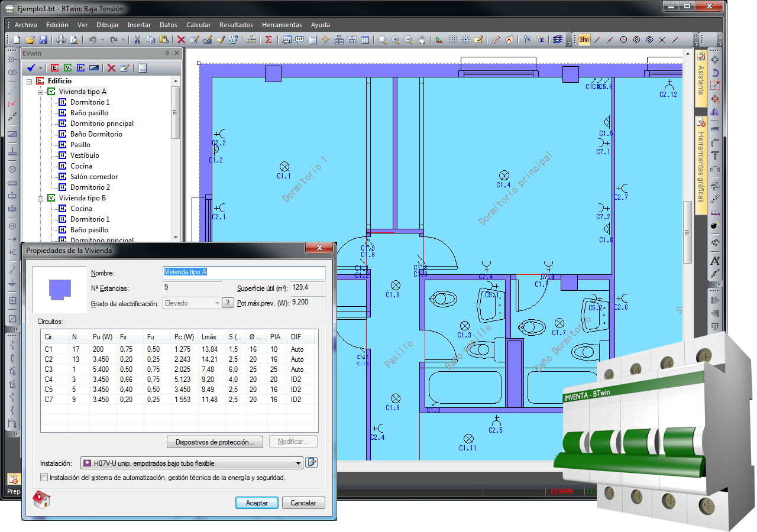Click the Cut scissors icon
Viewport: 757px width, 532px height.
coord(137,40)
